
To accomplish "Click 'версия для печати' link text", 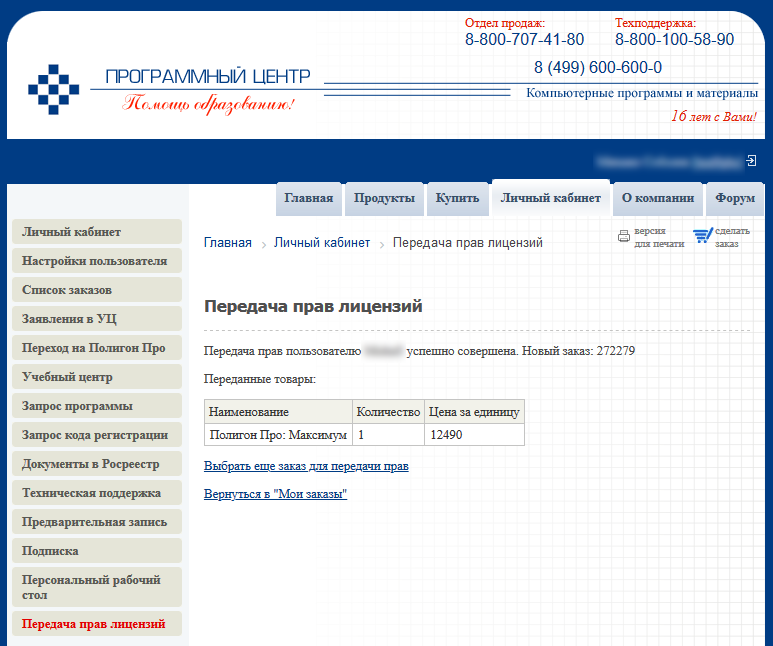I will click(x=659, y=237).
